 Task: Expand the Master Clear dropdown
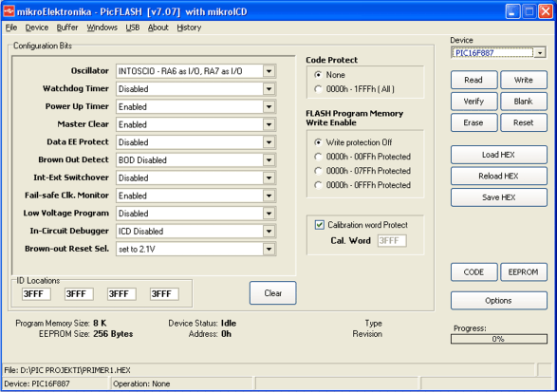coord(269,124)
